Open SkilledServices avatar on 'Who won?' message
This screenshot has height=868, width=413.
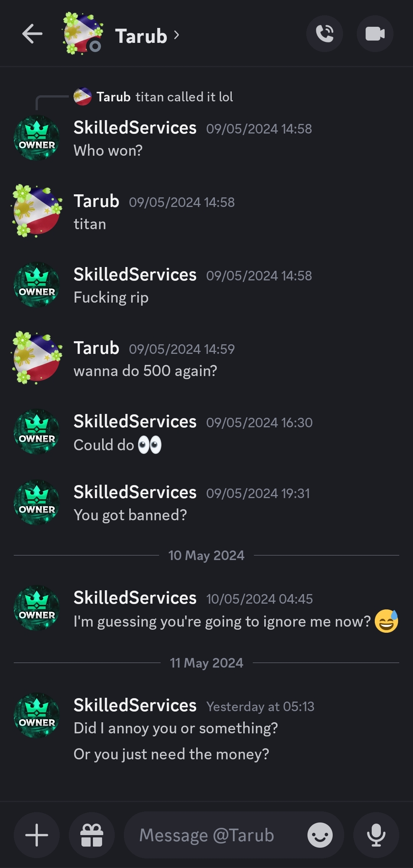coord(37,138)
